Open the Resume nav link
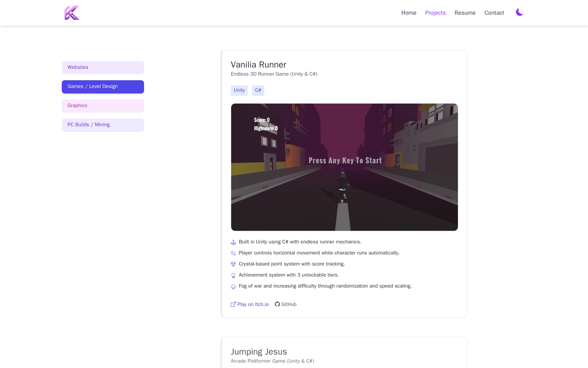 tap(465, 13)
